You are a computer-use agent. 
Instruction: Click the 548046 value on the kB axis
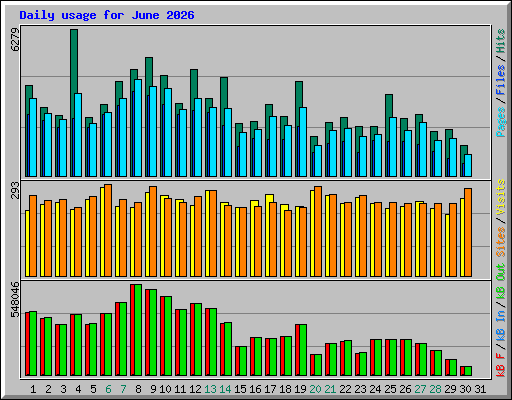click(15, 299)
